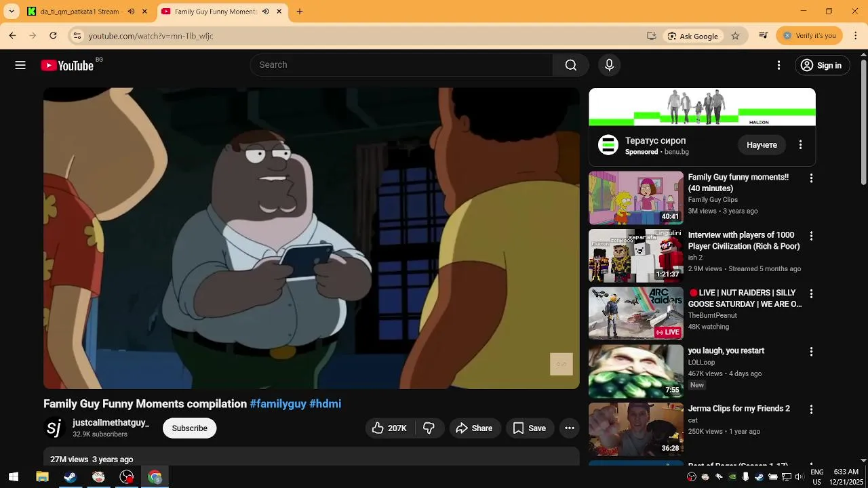Image resolution: width=868 pixels, height=488 pixels.
Task: Open Chrome three-dot menu
Action: click(x=856, y=35)
